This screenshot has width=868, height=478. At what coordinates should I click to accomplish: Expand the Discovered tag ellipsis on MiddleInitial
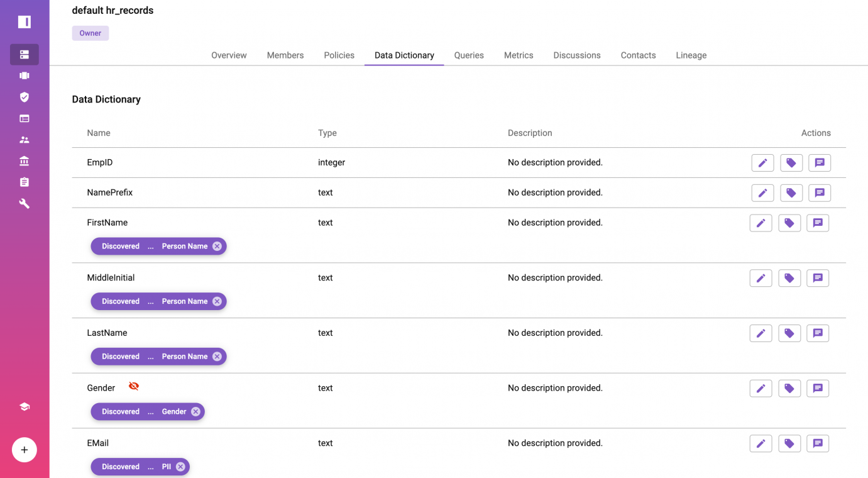click(151, 302)
